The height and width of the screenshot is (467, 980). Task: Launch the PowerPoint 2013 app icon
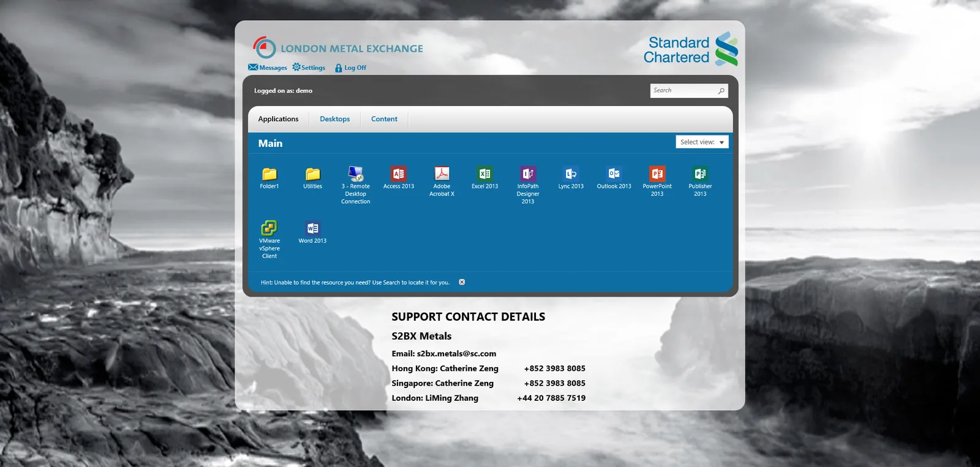[657, 174]
